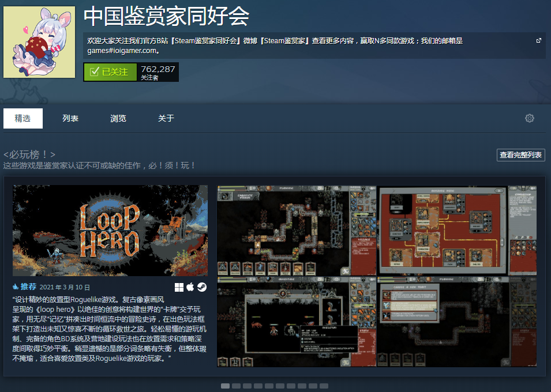Click the 762,287 follower count
Screen dimensions: 551x392
[158, 69]
